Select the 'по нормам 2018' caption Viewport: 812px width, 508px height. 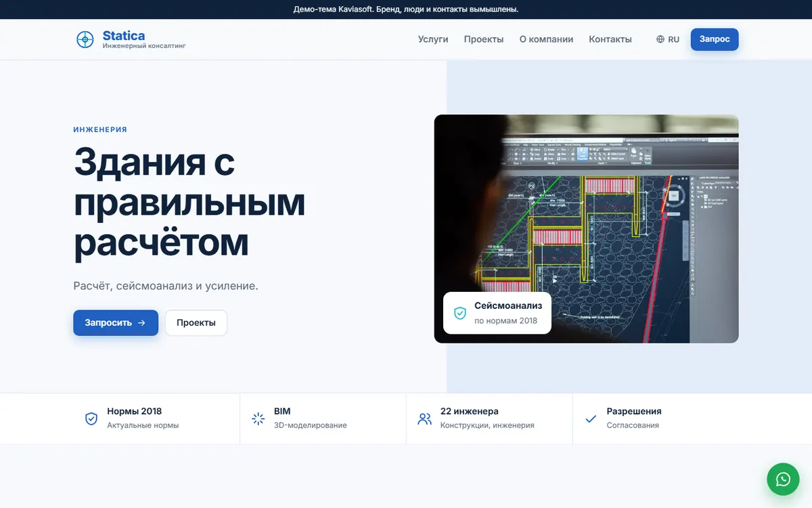click(x=506, y=320)
